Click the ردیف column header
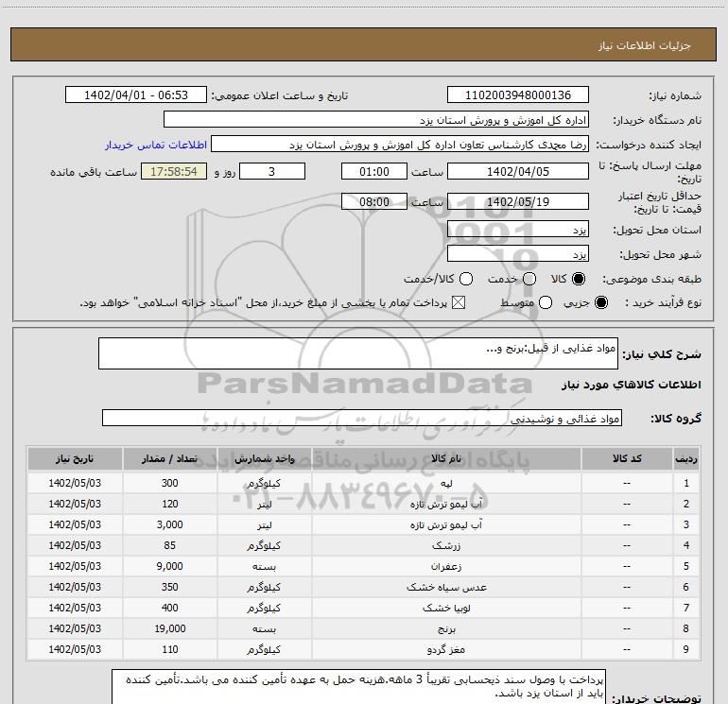This screenshot has width=728, height=704. [686, 459]
